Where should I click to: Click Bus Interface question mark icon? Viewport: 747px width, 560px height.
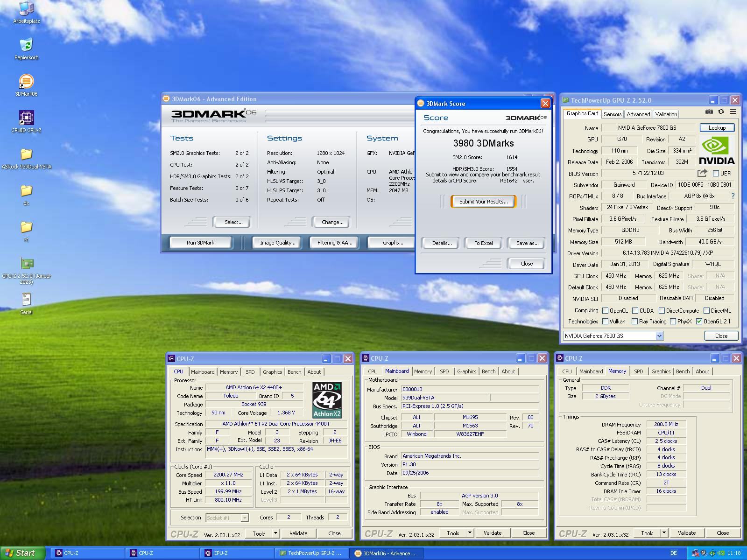tap(733, 196)
